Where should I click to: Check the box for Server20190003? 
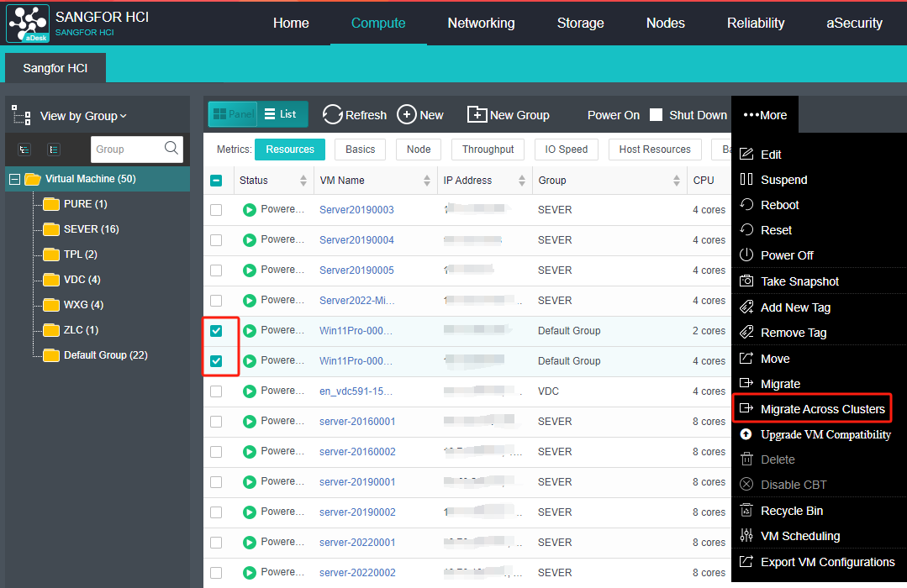[216, 210]
